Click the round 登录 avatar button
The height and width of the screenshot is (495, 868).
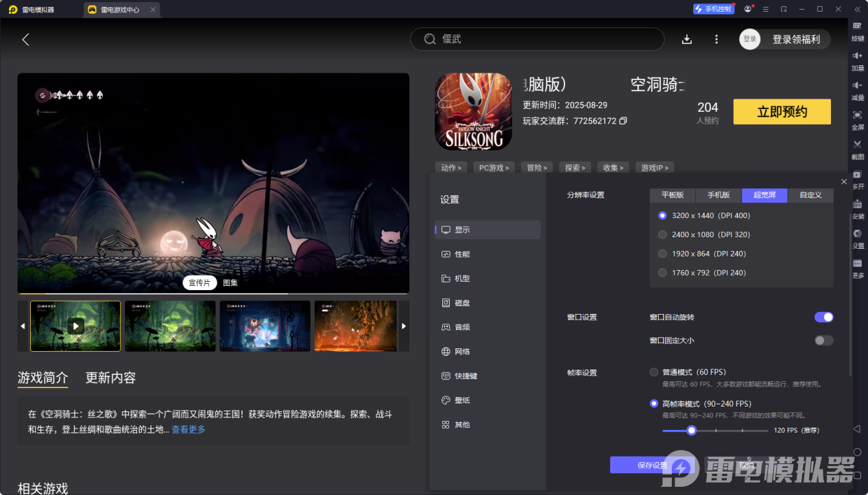[750, 39]
